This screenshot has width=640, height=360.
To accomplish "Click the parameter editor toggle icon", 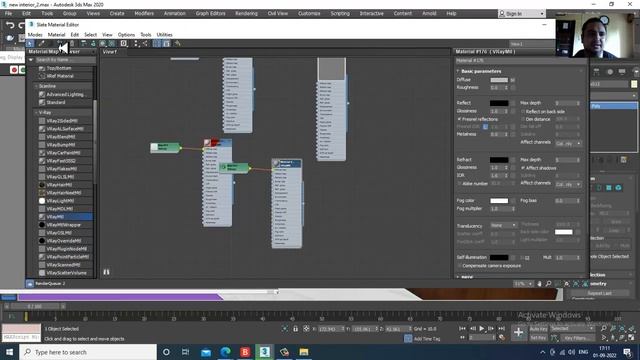I will pos(167,43).
